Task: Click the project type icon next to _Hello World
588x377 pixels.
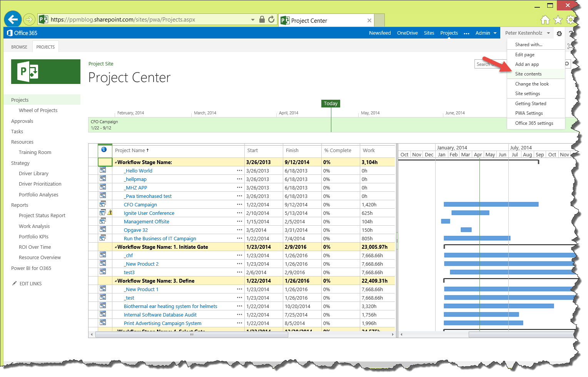Action: click(x=103, y=170)
